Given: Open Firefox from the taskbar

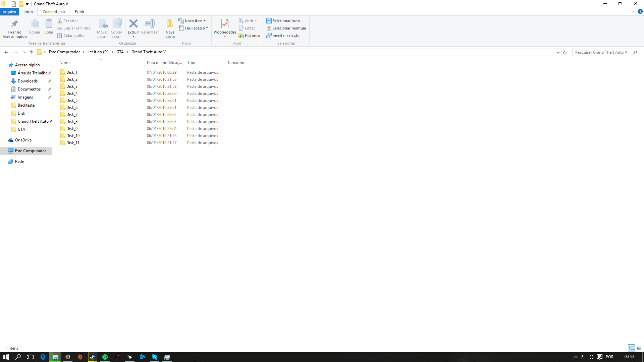Looking at the screenshot, I should coord(68,357).
